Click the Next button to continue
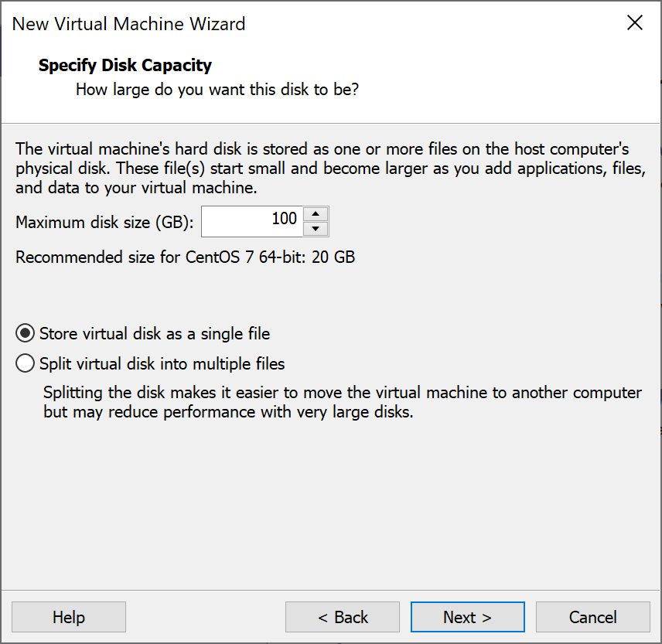 [467, 617]
